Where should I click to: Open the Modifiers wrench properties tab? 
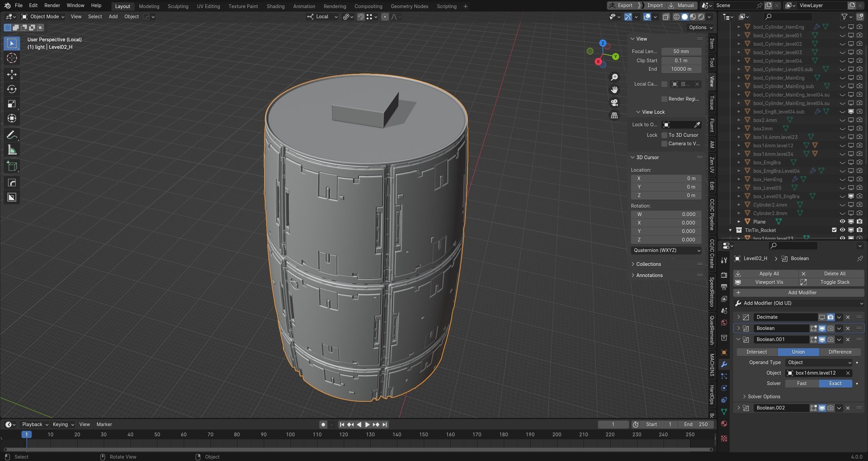(724, 364)
